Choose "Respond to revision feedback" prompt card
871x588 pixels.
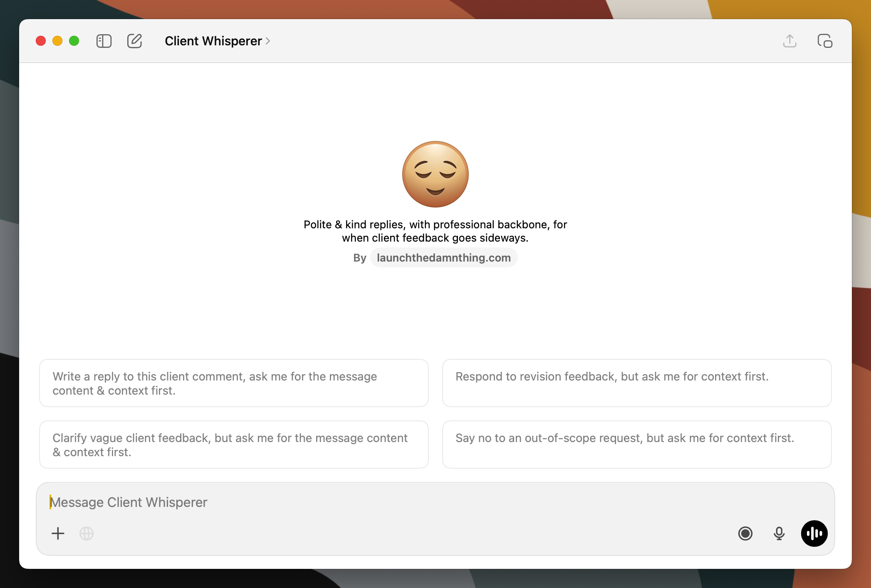coord(636,383)
